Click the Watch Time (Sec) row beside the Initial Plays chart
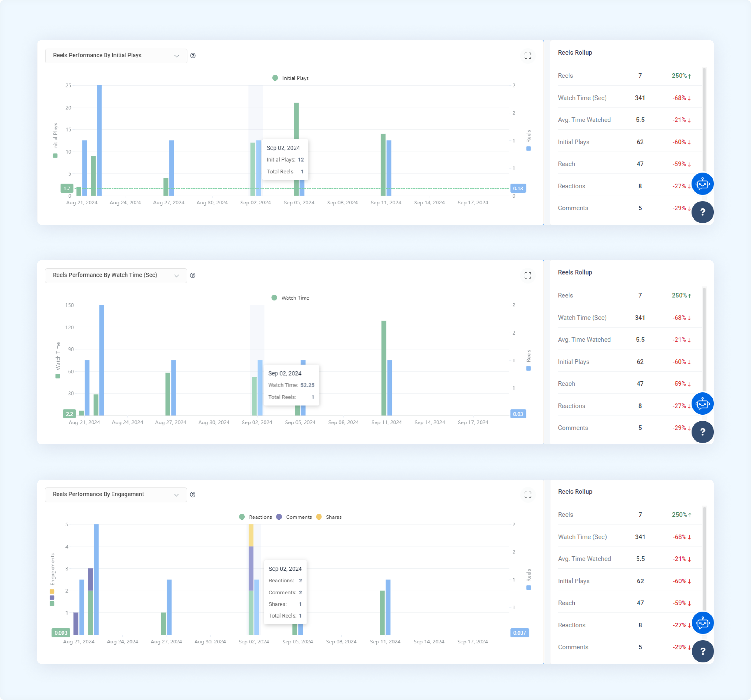The width and height of the screenshot is (751, 700). [x=629, y=98]
